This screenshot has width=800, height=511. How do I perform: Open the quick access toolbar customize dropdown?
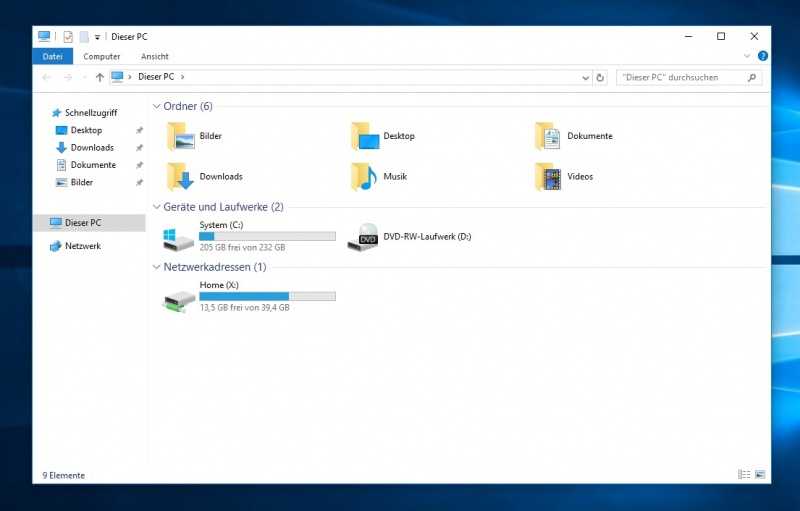click(x=97, y=37)
